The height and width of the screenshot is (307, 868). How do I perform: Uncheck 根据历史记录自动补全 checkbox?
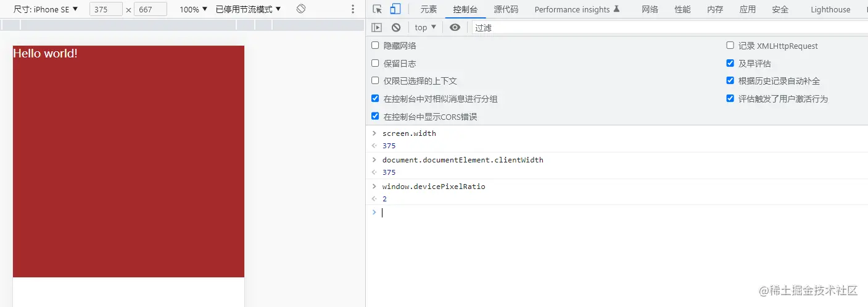[x=730, y=80]
